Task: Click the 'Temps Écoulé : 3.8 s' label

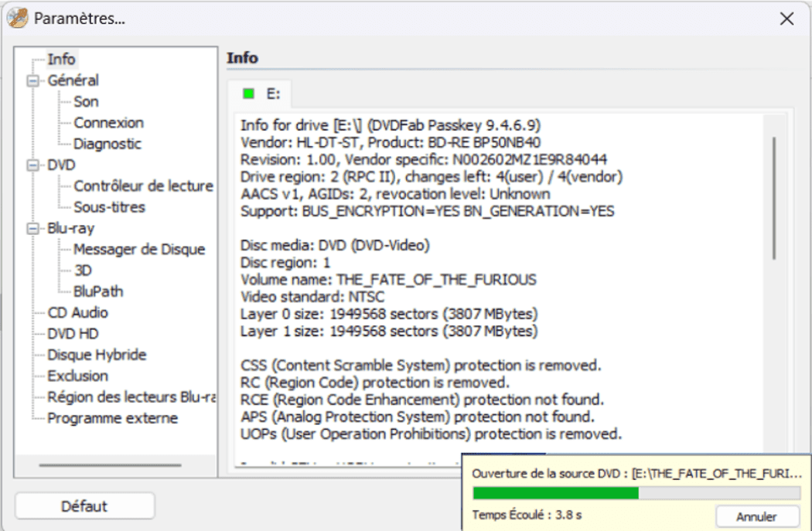Action: [x=527, y=515]
